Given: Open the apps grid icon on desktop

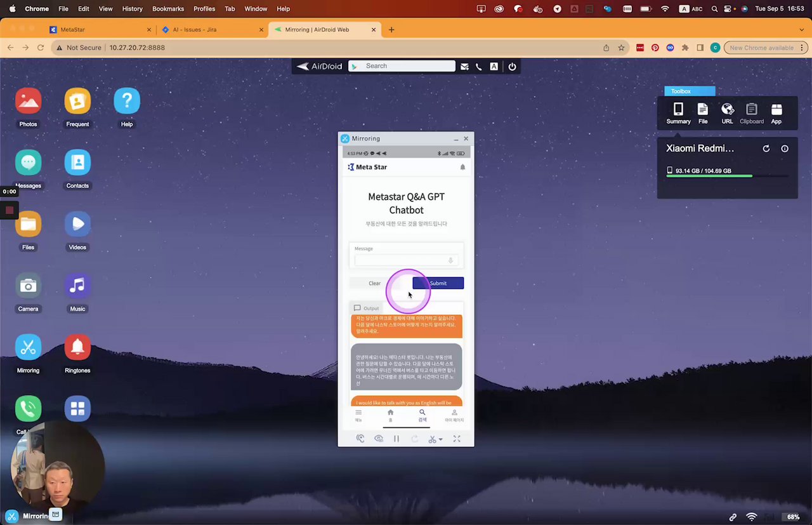Looking at the screenshot, I should [x=77, y=409].
